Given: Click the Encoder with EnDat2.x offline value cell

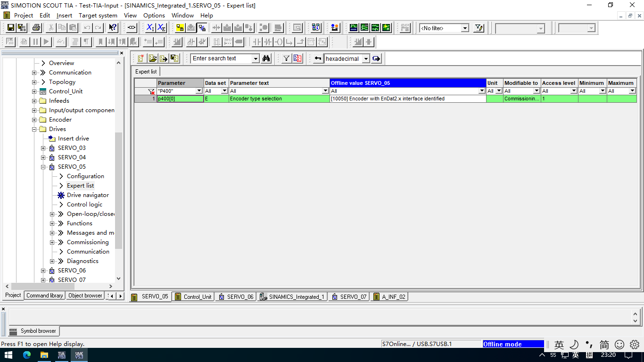Looking at the screenshot, I should [408, 99].
